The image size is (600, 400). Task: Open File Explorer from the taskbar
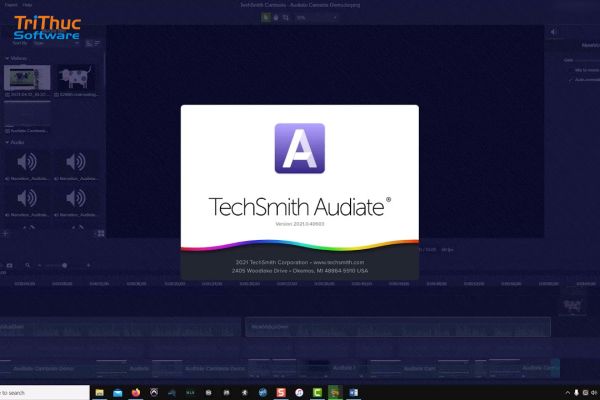pyautogui.click(x=99, y=393)
